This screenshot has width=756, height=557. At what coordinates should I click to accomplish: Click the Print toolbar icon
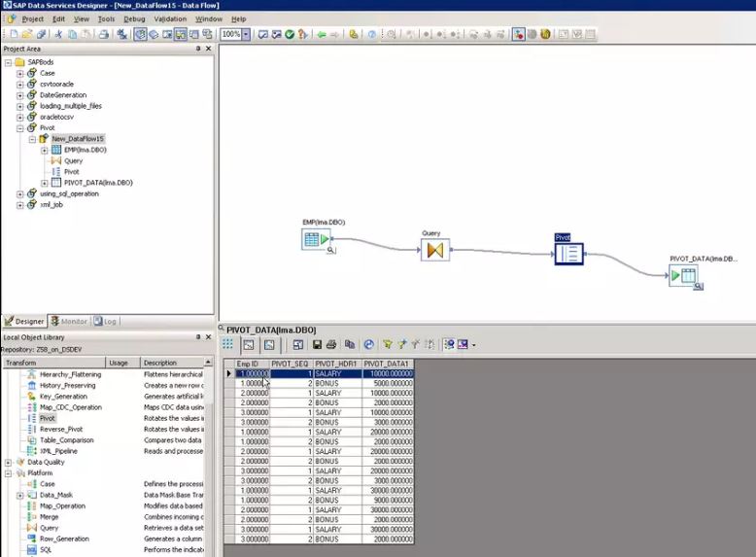coord(103,34)
